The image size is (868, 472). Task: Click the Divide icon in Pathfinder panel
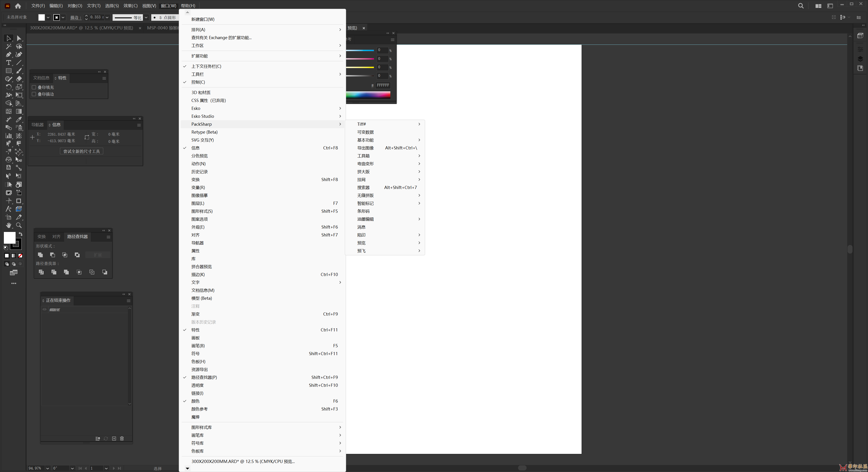click(41, 272)
